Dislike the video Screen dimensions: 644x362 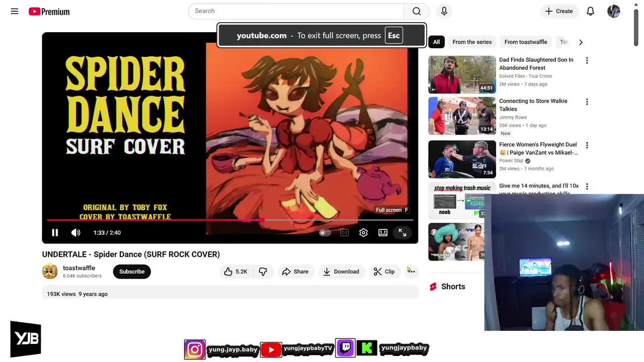pyautogui.click(x=263, y=271)
